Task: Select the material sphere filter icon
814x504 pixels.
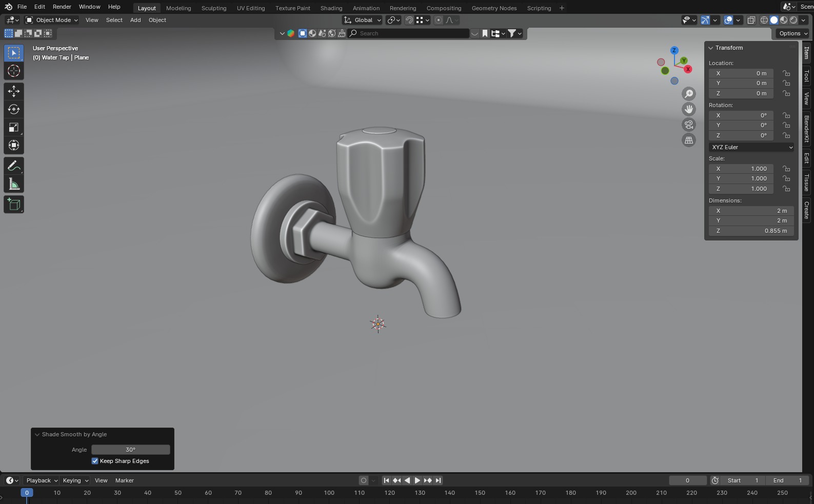Action: pos(312,33)
